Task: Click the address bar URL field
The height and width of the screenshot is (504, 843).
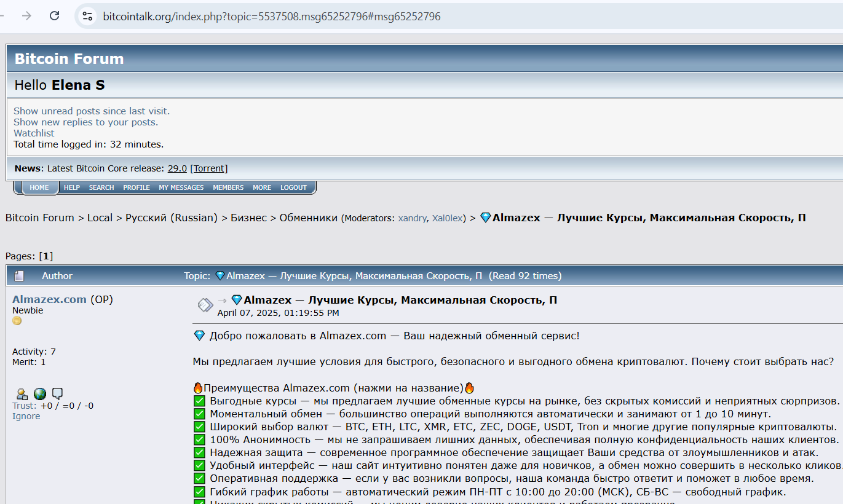Action: tap(271, 17)
